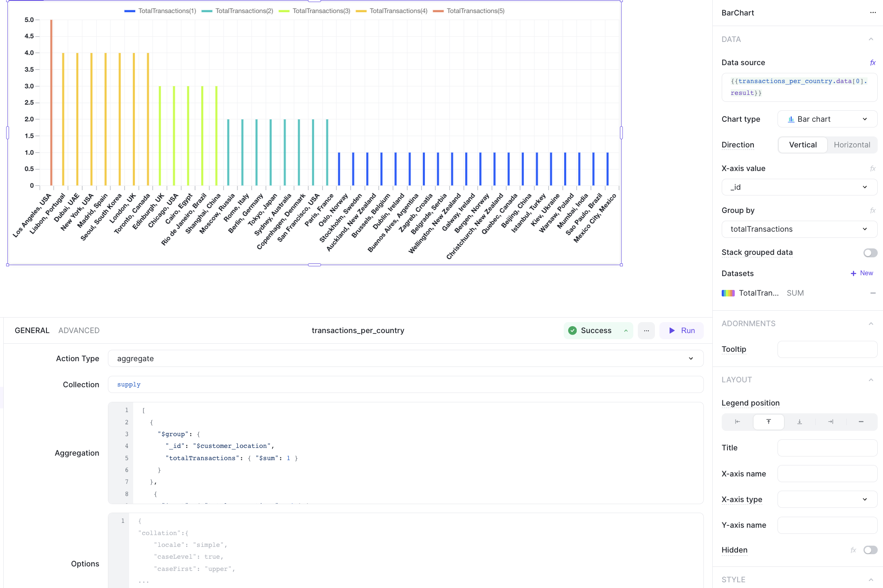This screenshot has height=588, width=883.
Task: Open the Group by totalTransactions dropdown
Action: point(799,229)
